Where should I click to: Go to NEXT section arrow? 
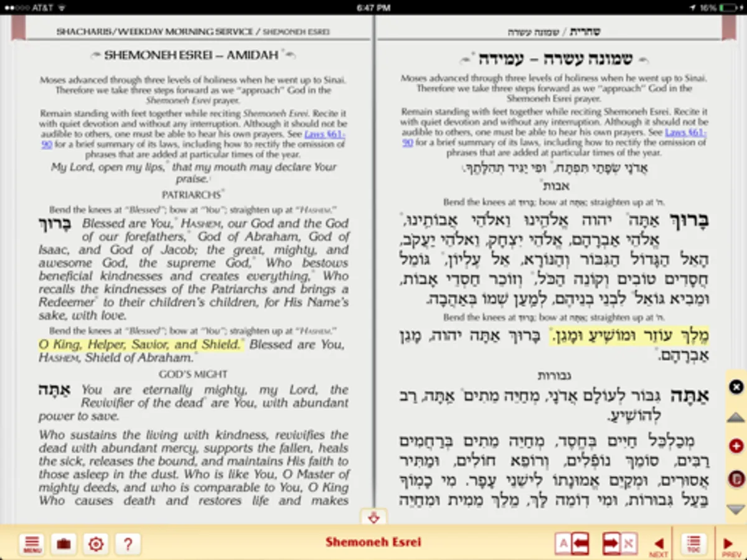659,546
